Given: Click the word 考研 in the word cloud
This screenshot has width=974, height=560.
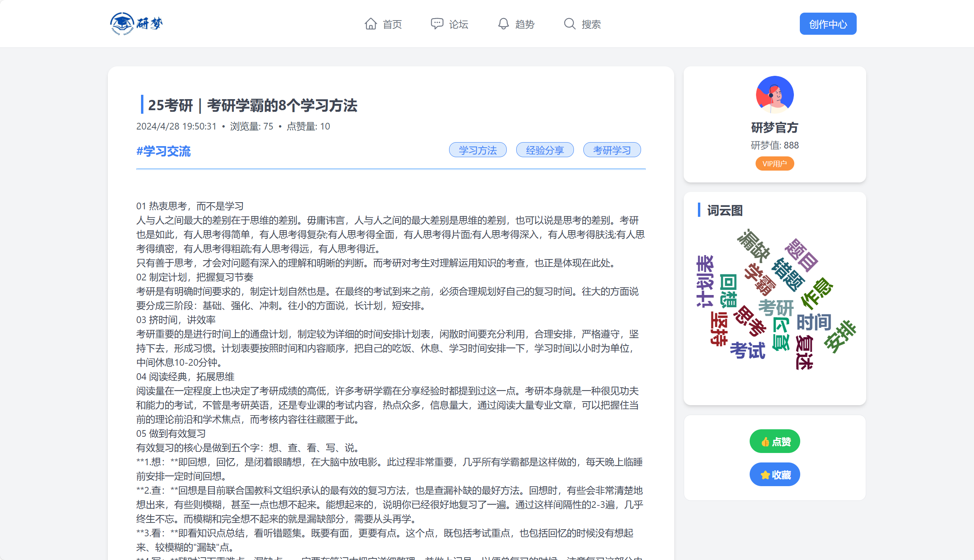Looking at the screenshot, I should pos(776,308).
